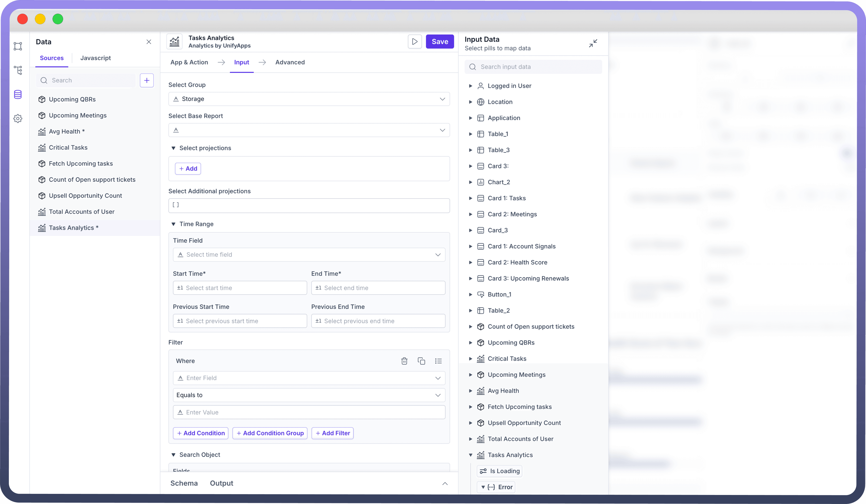Click the delete trash icon in Where filter
The width and height of the screenshot is (866, 504).
[x=404, y=361]
